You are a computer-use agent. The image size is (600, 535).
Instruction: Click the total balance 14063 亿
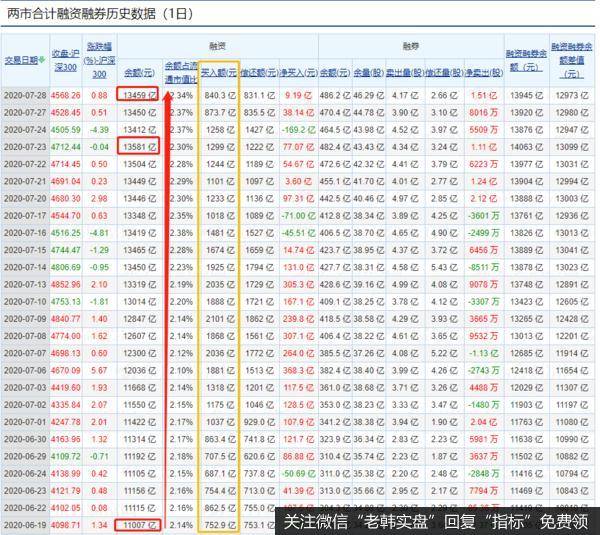click(x=527, y=147)
